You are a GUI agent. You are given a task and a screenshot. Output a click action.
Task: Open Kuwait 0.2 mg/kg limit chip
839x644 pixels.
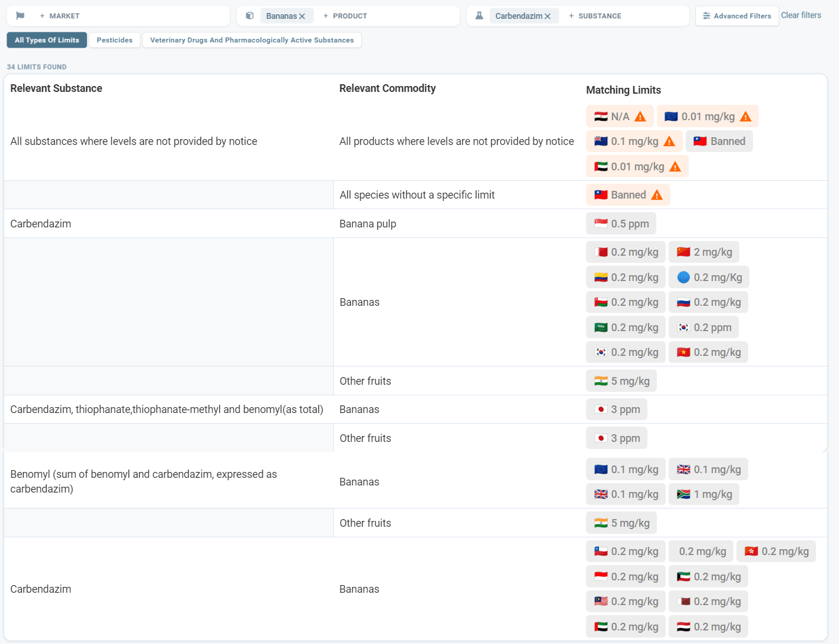pyautogui.click(x=709, y=577)
